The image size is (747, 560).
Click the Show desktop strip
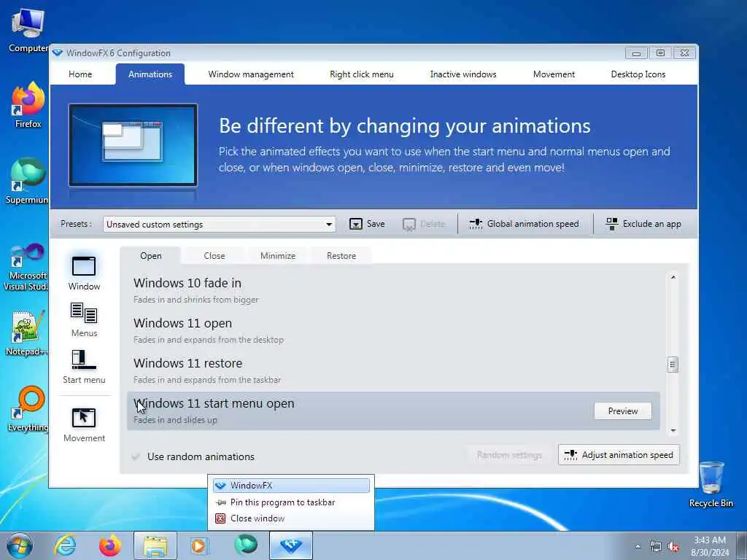click(x=742, y=545)
